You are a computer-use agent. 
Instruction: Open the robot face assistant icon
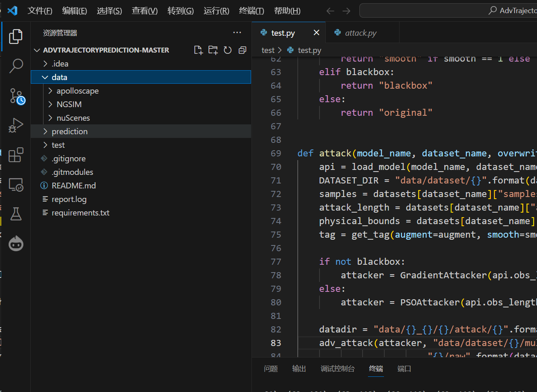point(16,243)
